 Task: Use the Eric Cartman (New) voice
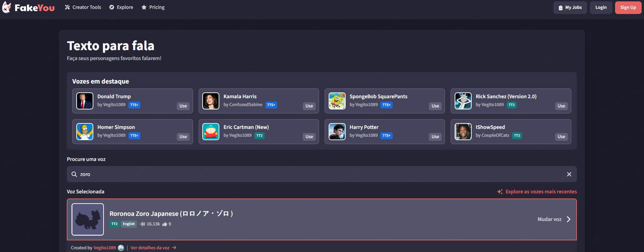tap(309, 137)
